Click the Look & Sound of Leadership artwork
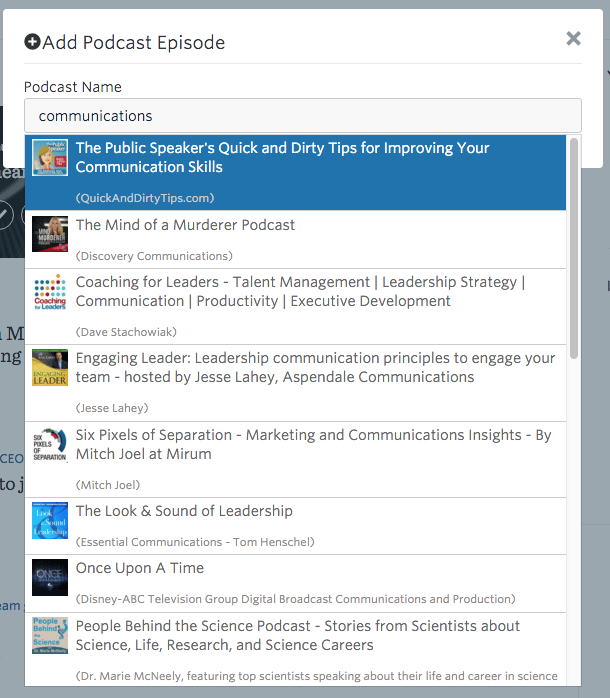Screen dimensions: 610x698 point(50,520)
